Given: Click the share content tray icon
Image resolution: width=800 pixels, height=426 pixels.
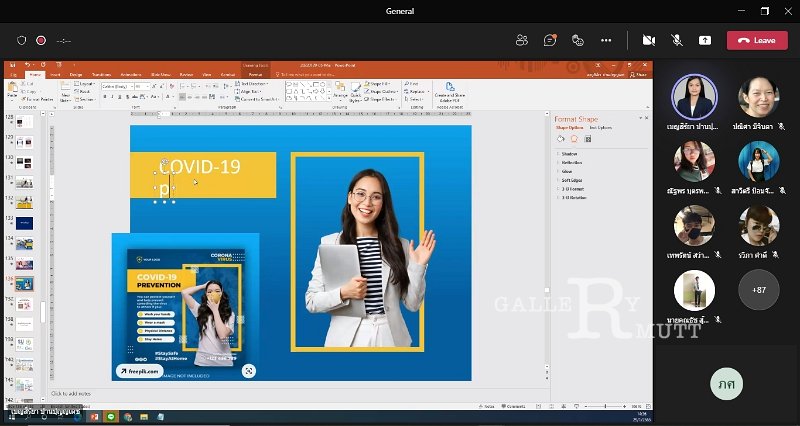Looking at the screenshot, I should pyautogui.click(x=705, y=40).
